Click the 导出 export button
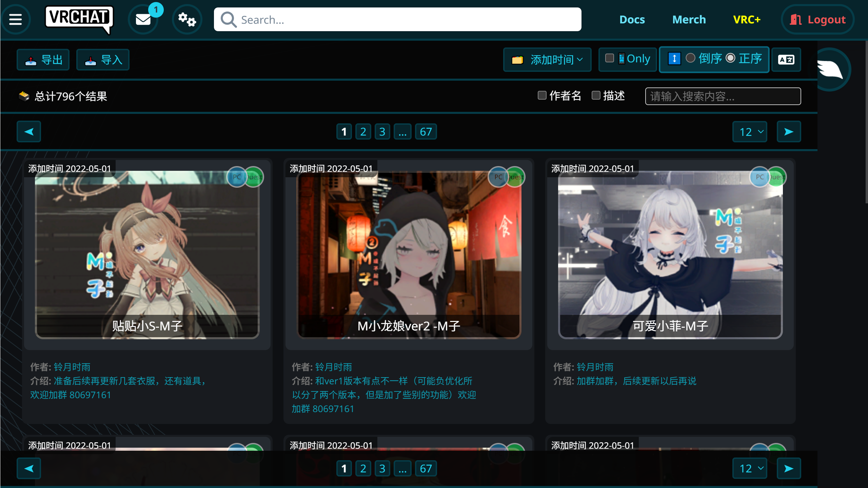868x488 pixels. 43,60
